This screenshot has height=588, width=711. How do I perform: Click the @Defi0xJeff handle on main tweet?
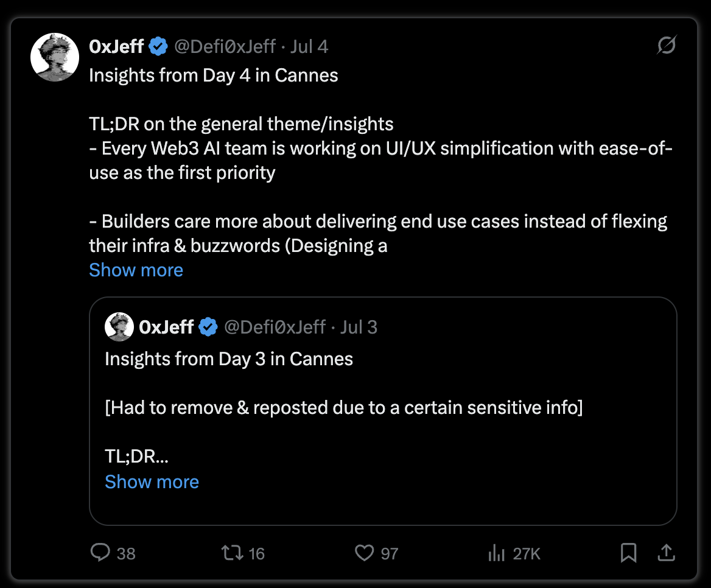click(225, 47)
